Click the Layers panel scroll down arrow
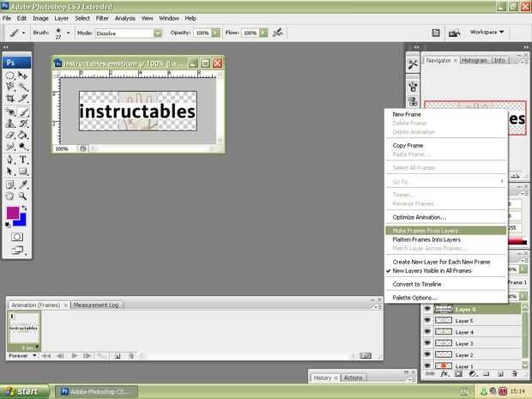532x399 pixels. 525,365
